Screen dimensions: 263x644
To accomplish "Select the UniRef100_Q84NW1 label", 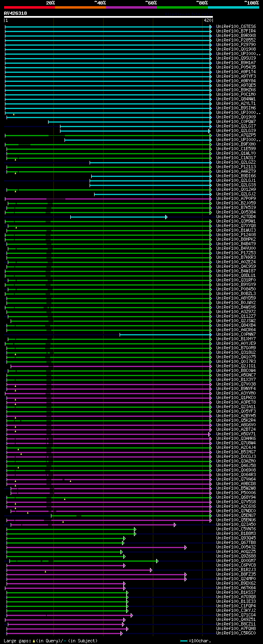I will [x=235, y=99].
